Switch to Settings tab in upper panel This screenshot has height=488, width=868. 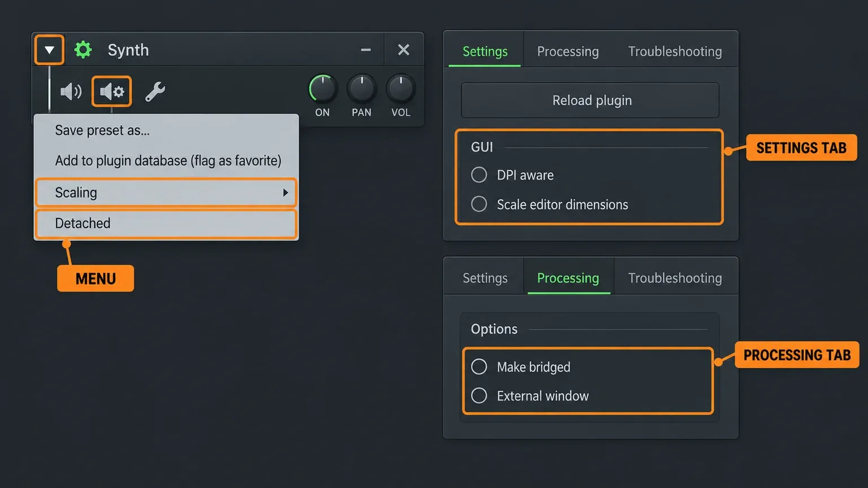[485, 51]
